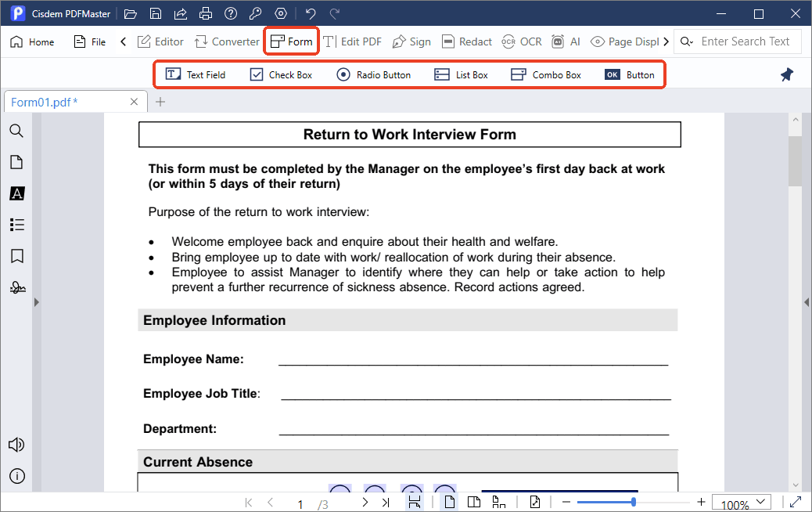
Task: Open the File menu
Action: 90,41
